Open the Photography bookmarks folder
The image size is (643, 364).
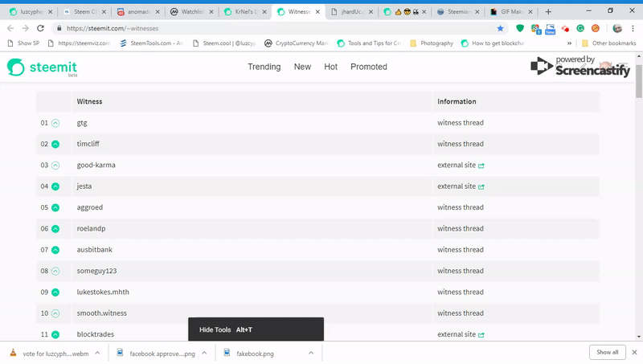(432, 43)
